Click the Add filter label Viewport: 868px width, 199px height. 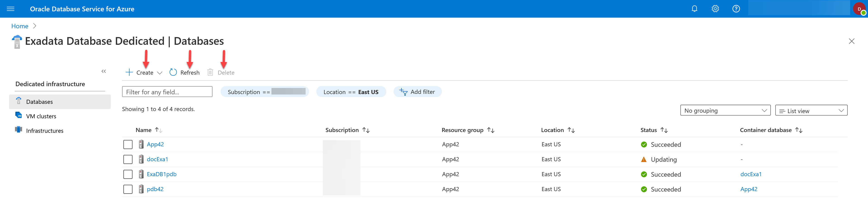(422, 92)
